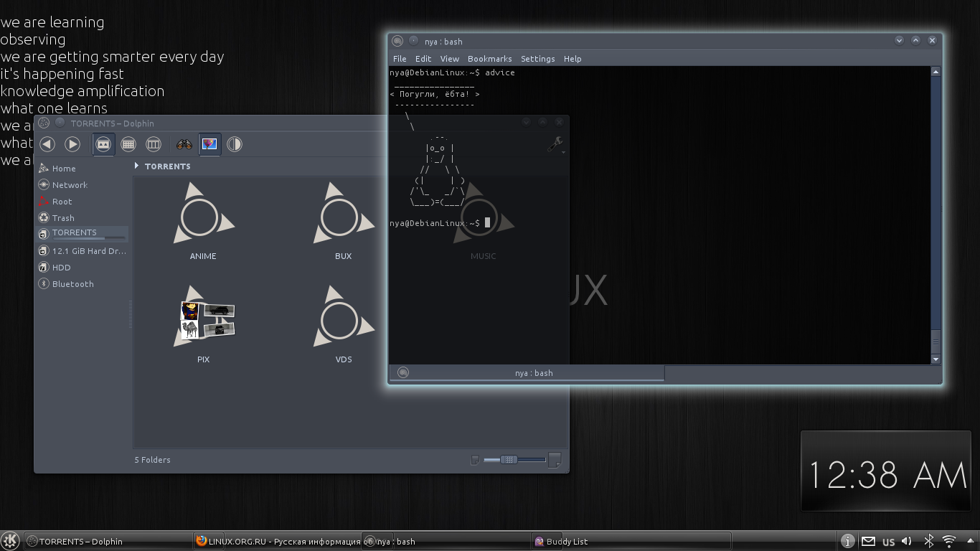This screenshot has height=551, width=980.
Task: Open the Konsole Bookmarks menu
Action: tap(490, 59)
